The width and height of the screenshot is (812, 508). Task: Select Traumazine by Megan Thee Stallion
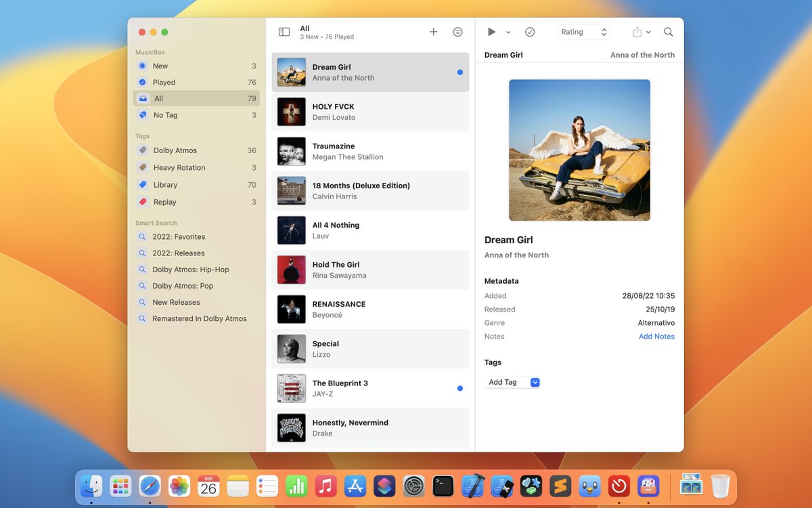(370, 151)
